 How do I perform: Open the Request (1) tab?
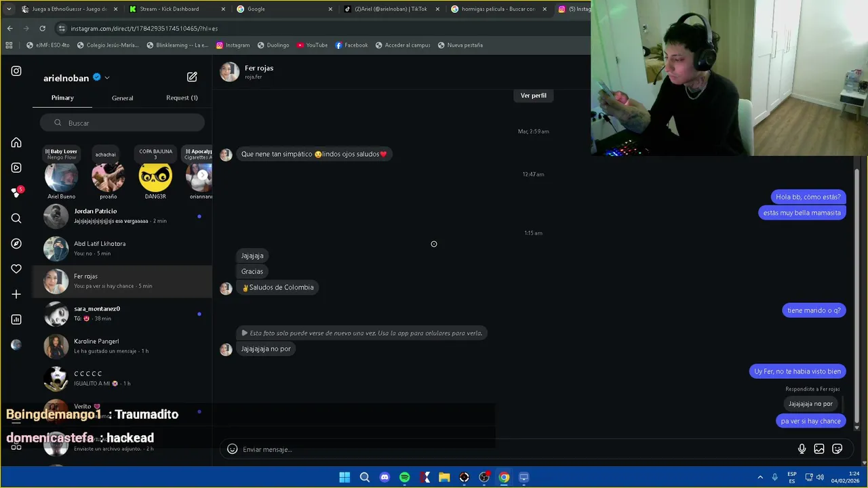182,98
